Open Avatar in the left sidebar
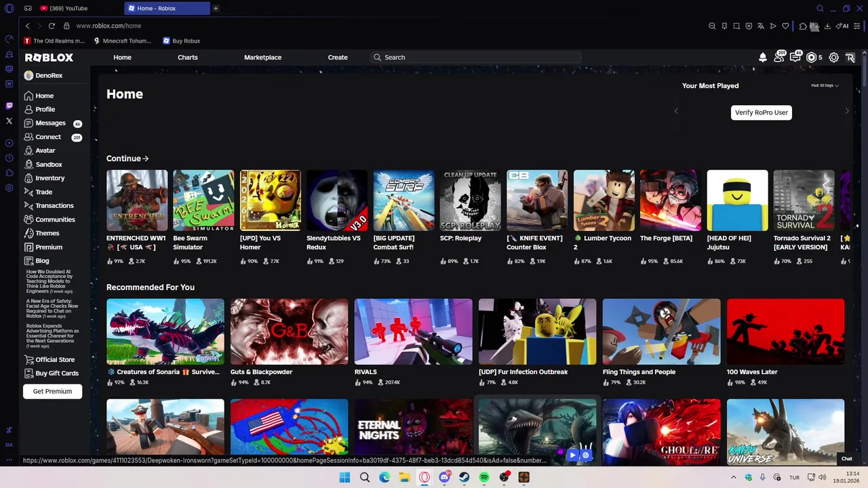Image resolution: width=868 pixels, height=488 pixels. (45, 150)
